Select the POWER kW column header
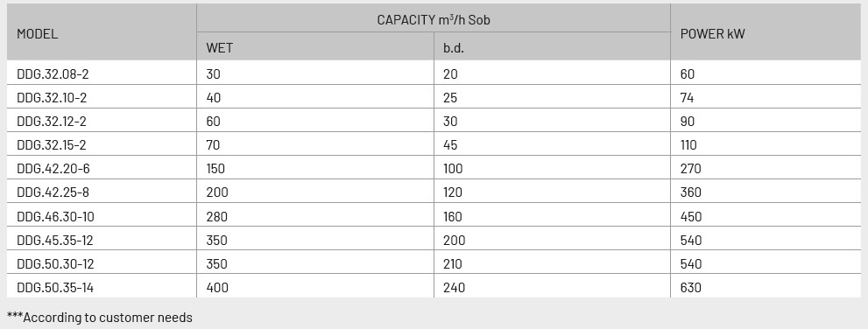The height and width of the screenshot is (329, 868). [712, 34]
